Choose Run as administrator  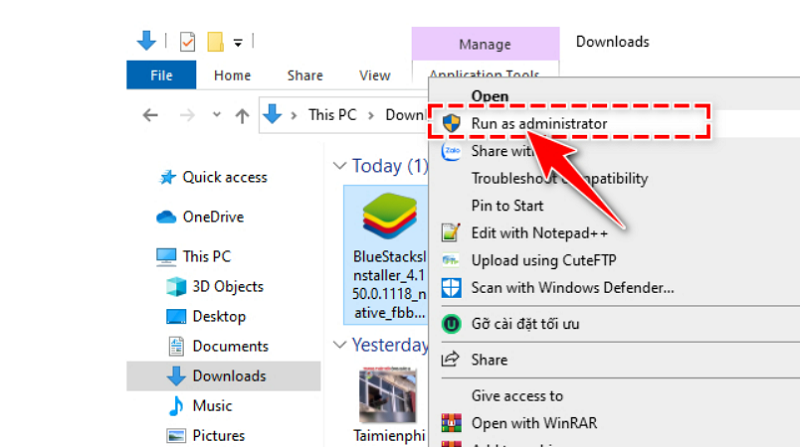click(x=539, y=123)
